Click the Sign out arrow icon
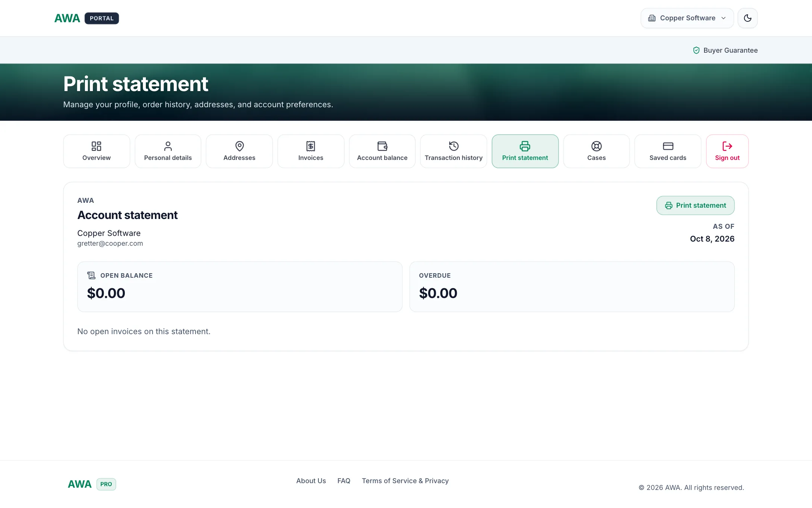This screenshot has height=508, width=812. point(727,146)
